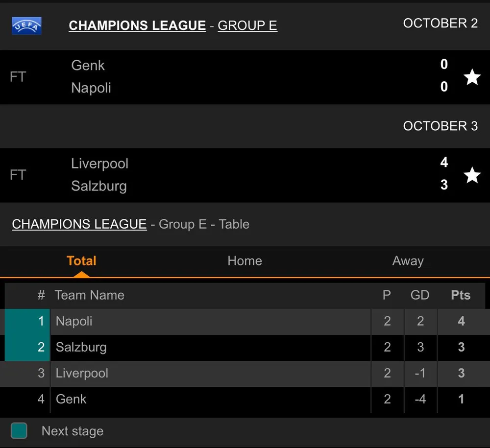This screenshot has width=490, height=448.
Task: Click the Team Name column header
Action: pyautogui.click(x=89, y=295)
